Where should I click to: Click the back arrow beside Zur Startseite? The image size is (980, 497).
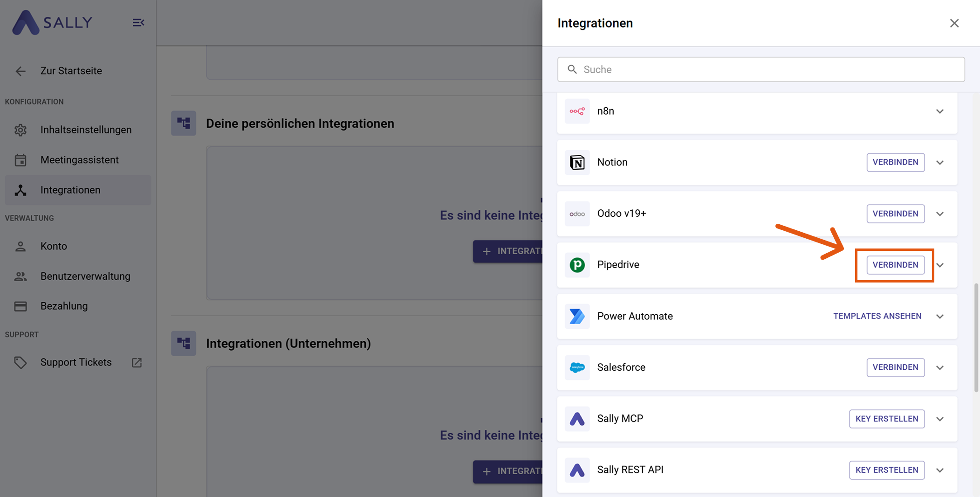21,71
